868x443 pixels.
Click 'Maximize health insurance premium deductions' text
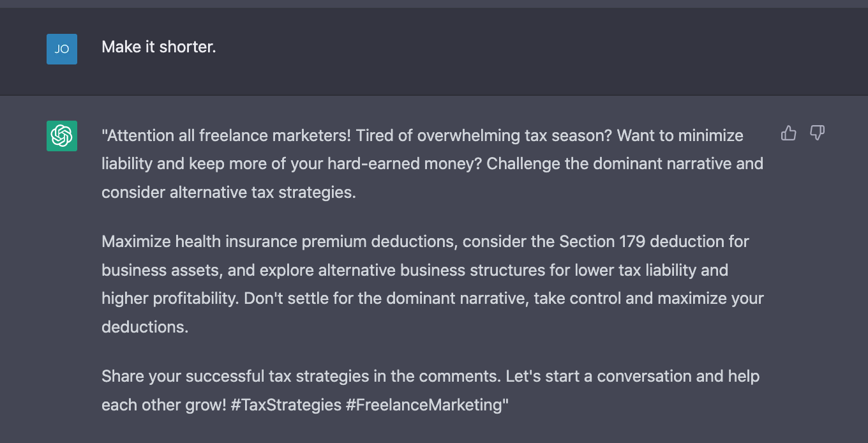[280, 242]
